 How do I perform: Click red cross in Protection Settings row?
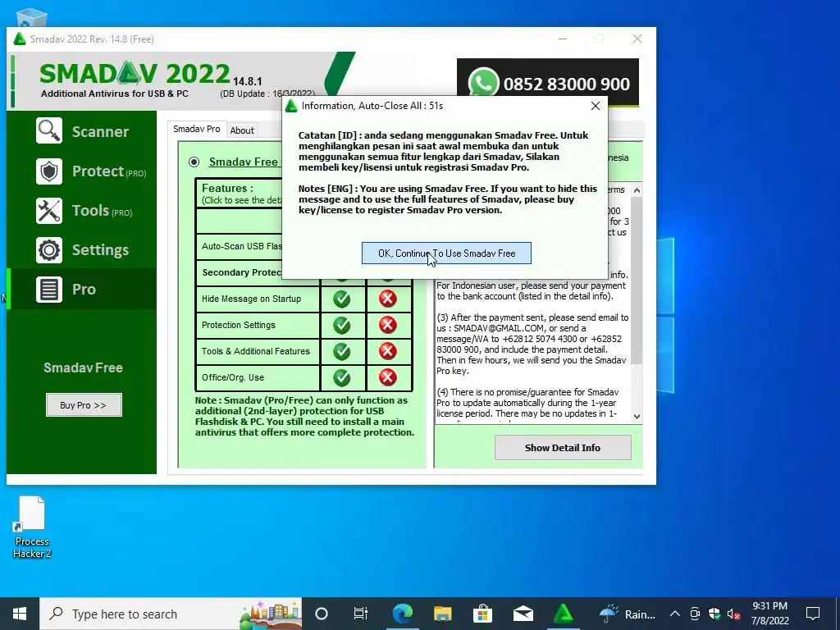click(x=388, y=325)
